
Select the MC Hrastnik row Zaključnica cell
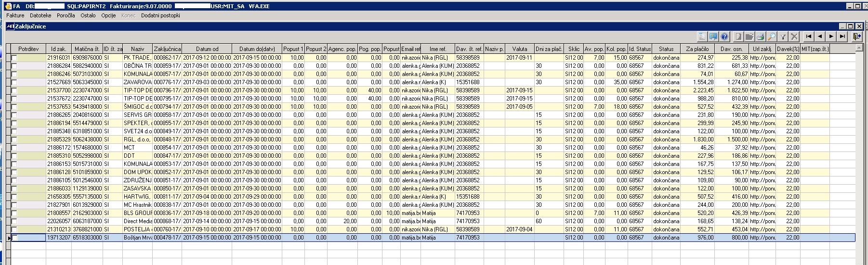[x=167, y=205]
